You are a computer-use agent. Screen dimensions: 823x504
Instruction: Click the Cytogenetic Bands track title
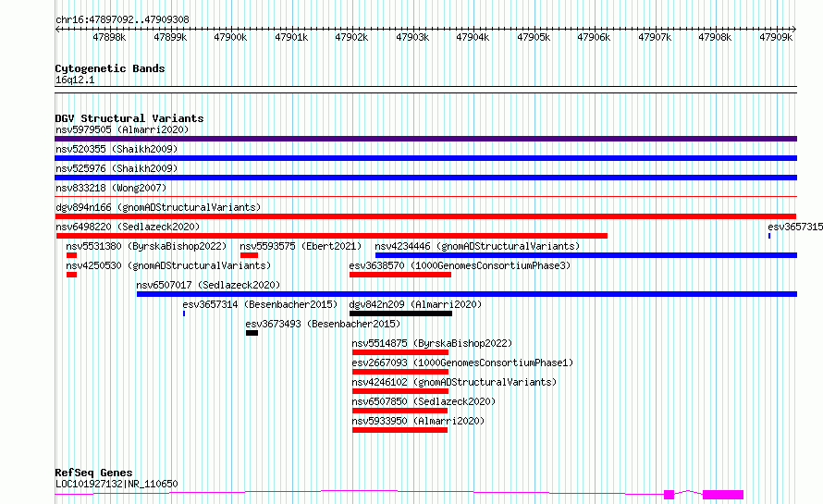click(110, 68)
